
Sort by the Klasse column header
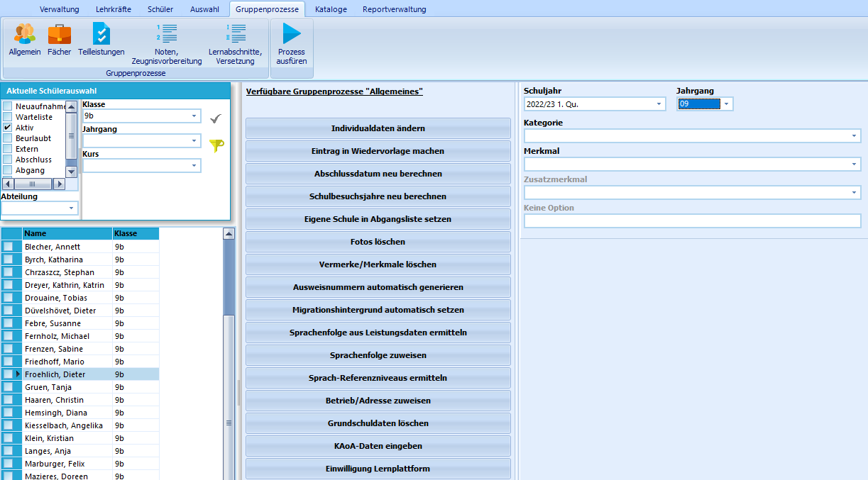(x=136, y=233)
